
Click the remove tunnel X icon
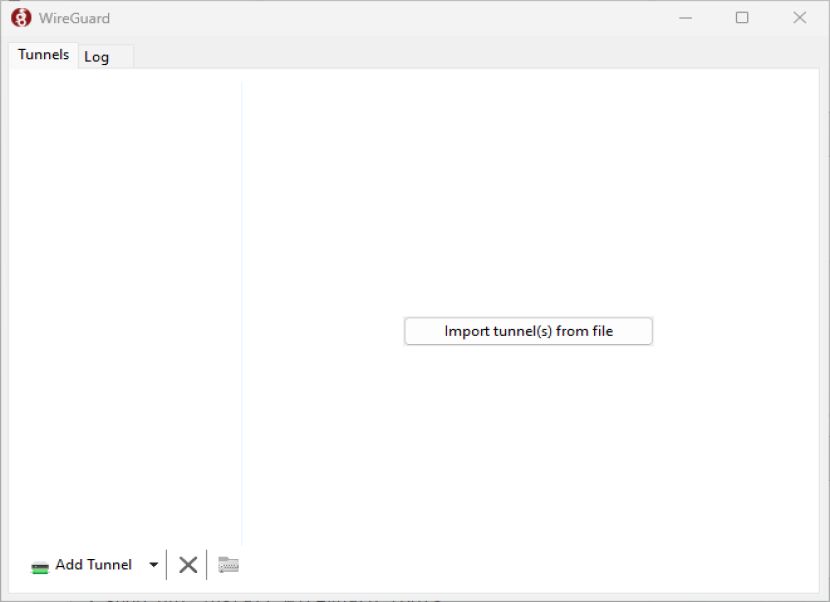tap(188, 565)
